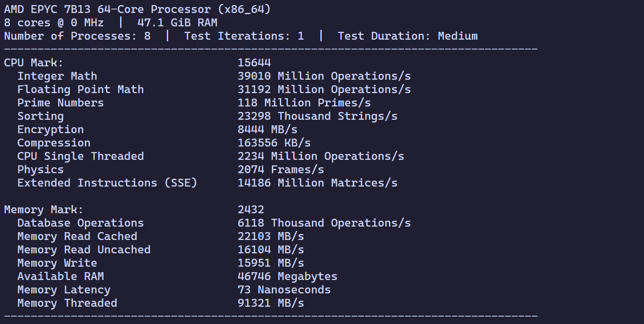Click the Database Operations label
Viewport: 644px width, 324px height.
(x=80, y=223)
